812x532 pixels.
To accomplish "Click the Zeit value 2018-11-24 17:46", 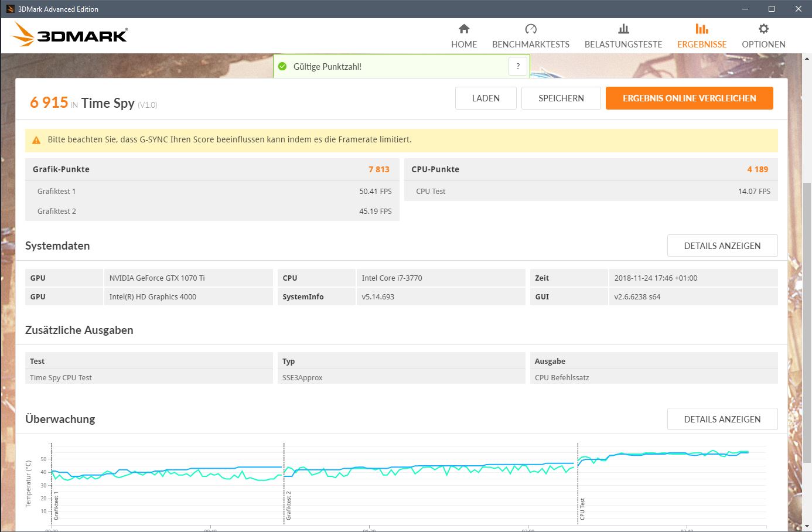I will (x=693, y=278).
